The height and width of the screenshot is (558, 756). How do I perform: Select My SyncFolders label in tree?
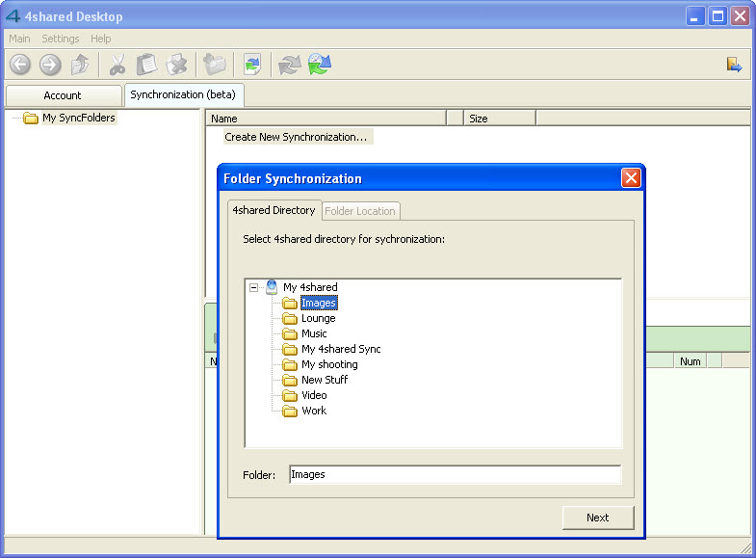coord(79,118)
